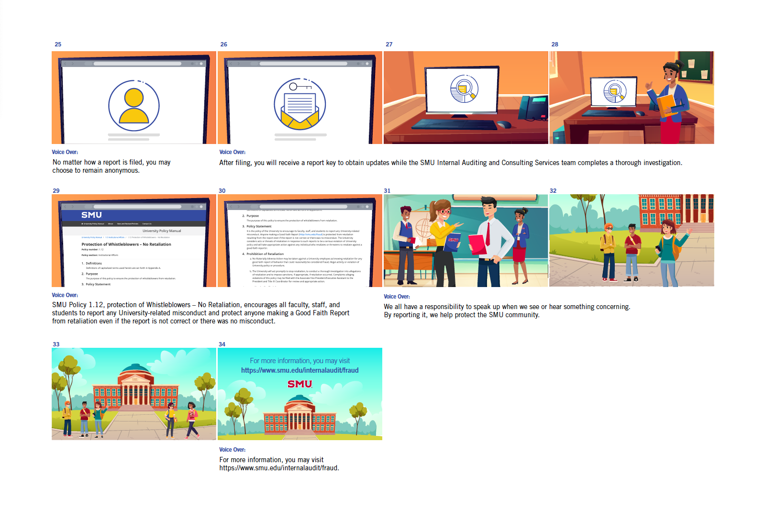This screenshot has width=765, height=532.
Task: Click the browser back arrow in frame 30
Action: 232,207
